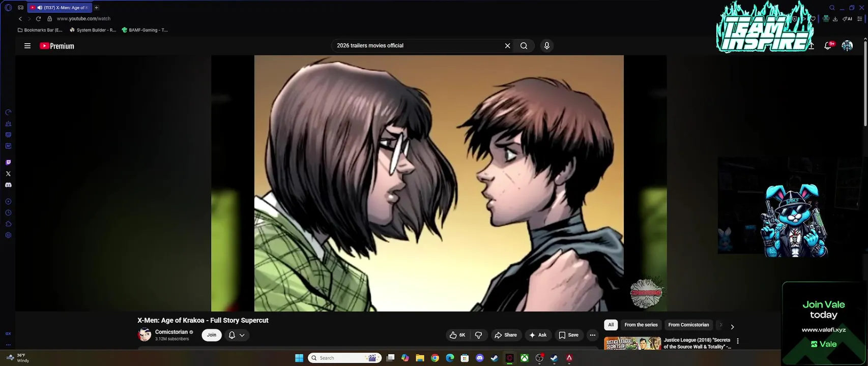The width and height of the screenshot is (868, 366).
Task: Start voice search with microphone icon
Action: (x=547, y=46)
